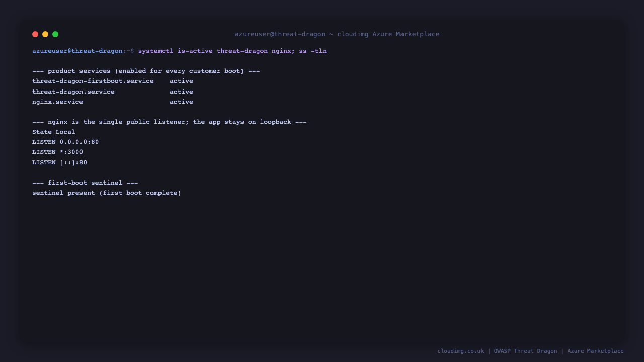This screenshot has width=644, height=362.
Task: Click the cloudimg.co.uk footer text
Action: [460, 351]
